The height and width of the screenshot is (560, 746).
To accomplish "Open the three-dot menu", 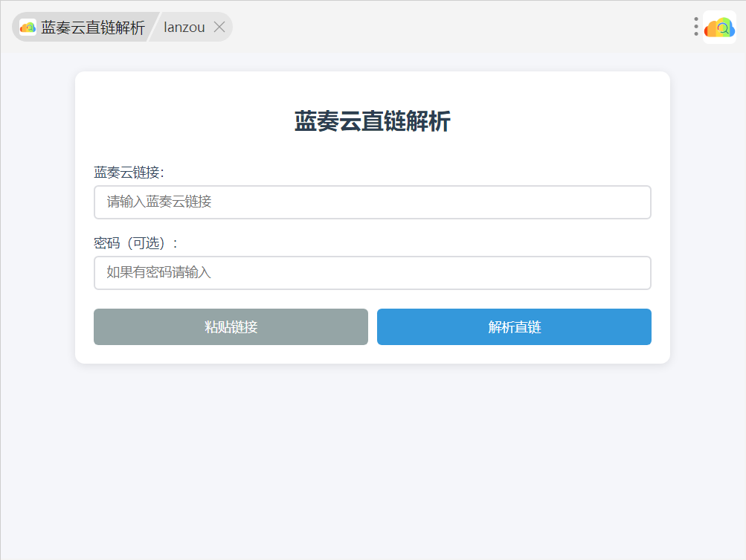I will 696,27.
